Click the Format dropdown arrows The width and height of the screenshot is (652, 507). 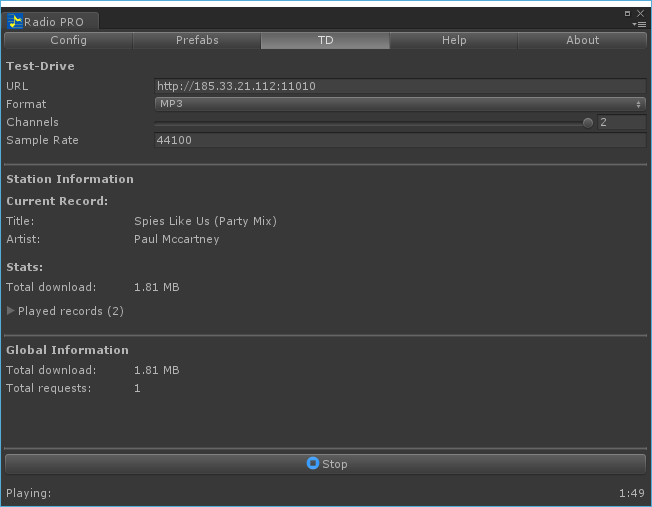click(638, 104)
